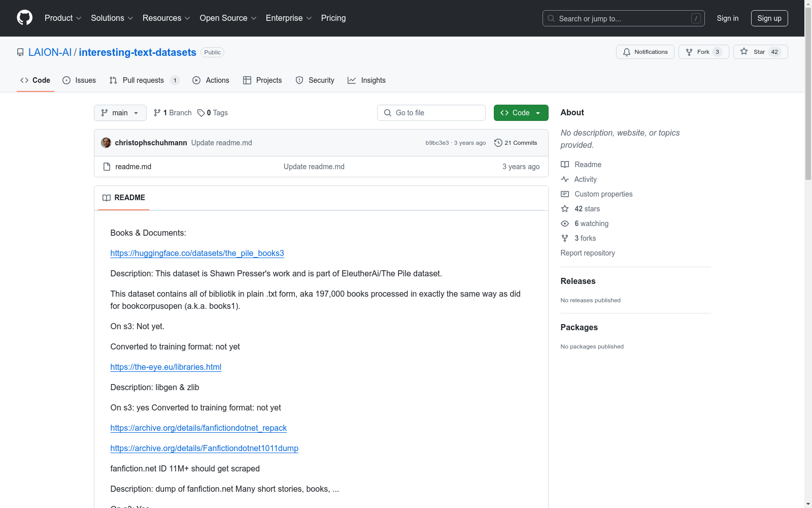Switch to the Issues tab
Viewport: 812px width, 508px height.
tap(79, 80)
